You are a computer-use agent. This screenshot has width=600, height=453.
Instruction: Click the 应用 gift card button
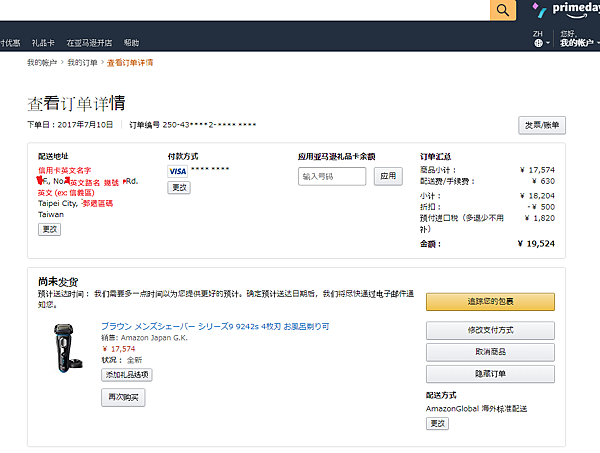tap(388, 176)
